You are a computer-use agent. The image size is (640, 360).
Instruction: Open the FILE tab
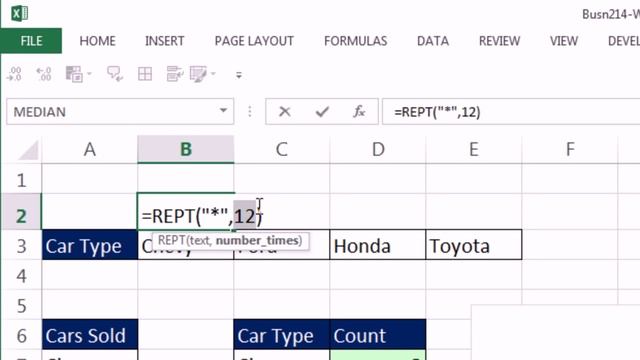(31, 41)
